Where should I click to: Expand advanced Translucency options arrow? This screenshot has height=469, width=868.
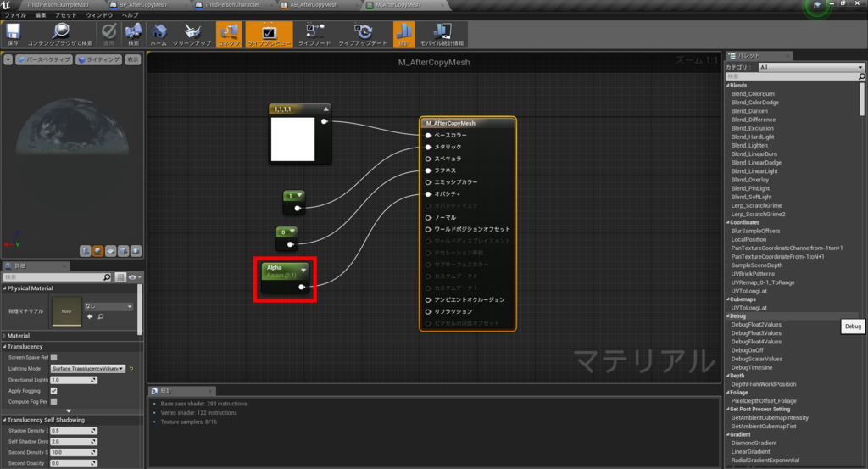tap(69, 410)
